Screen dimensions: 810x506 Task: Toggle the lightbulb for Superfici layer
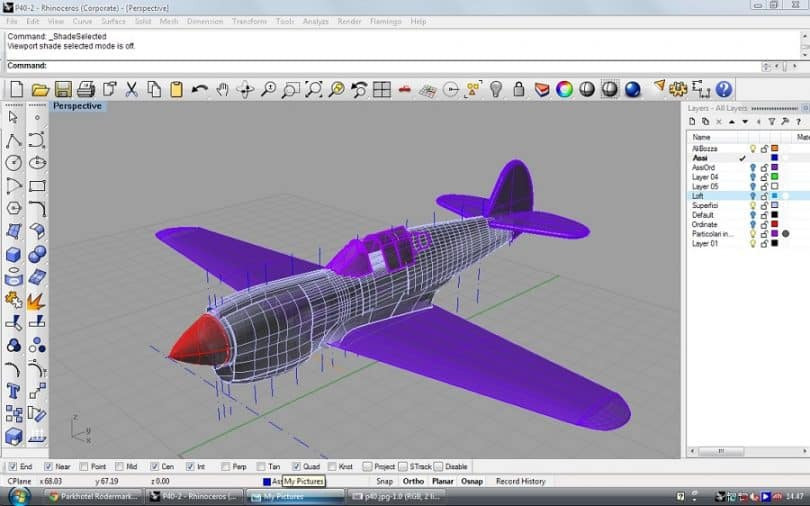[x=753, y=205]
